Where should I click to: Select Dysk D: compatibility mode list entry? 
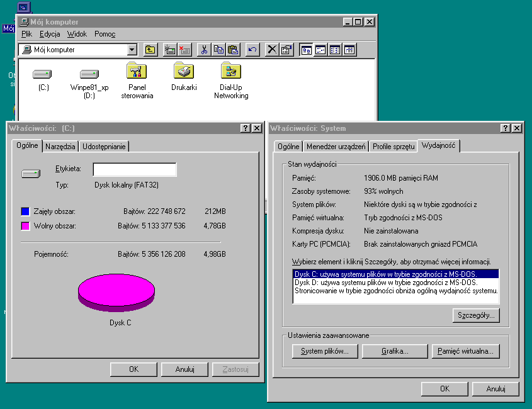[x=395, y=283]
